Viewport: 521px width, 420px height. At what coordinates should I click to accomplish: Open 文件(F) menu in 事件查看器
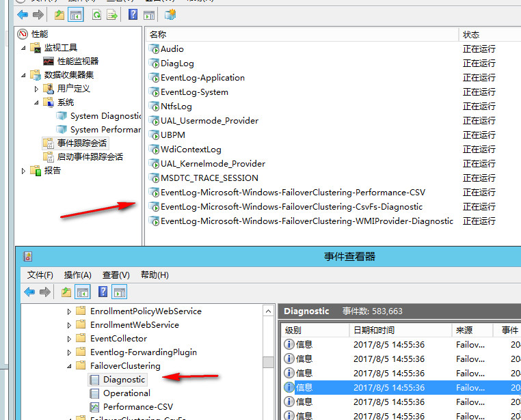pyautogui.click(x=40, y=275)
